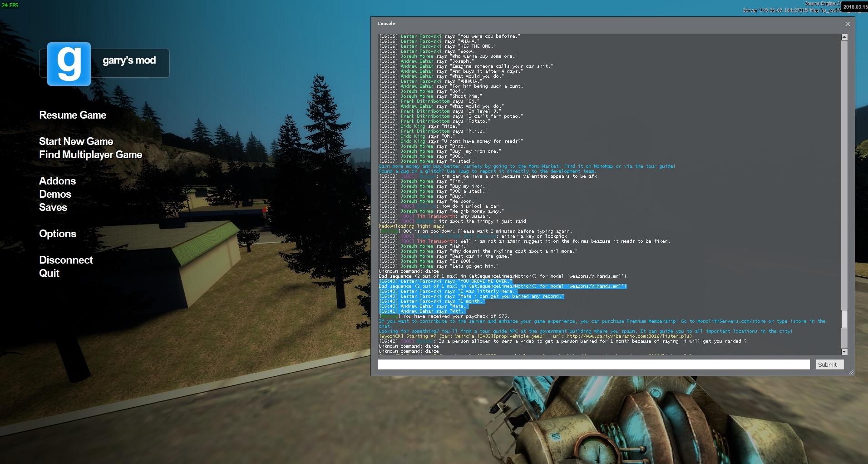Click the line "U dont have money for seeds?"

pyautogui.click(x=451, y=141)
